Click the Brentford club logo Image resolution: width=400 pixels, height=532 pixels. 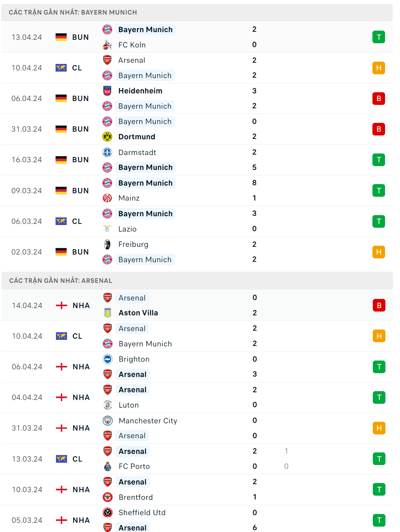pos(108,497)
